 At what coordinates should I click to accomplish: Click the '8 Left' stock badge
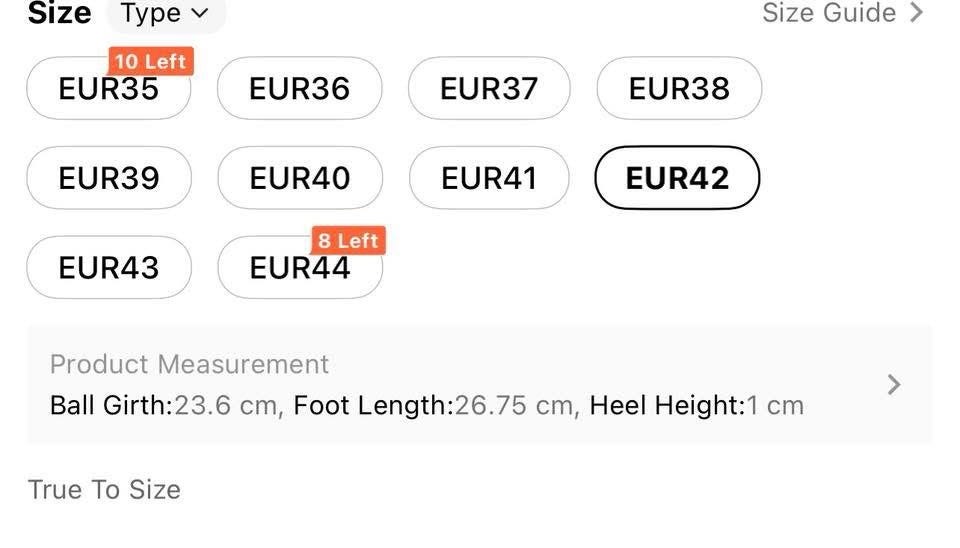[349, 241]
